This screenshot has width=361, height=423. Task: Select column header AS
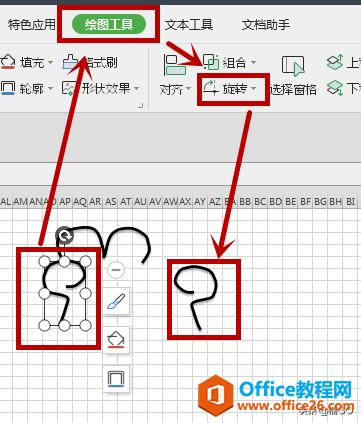click(x=110, y=202)
